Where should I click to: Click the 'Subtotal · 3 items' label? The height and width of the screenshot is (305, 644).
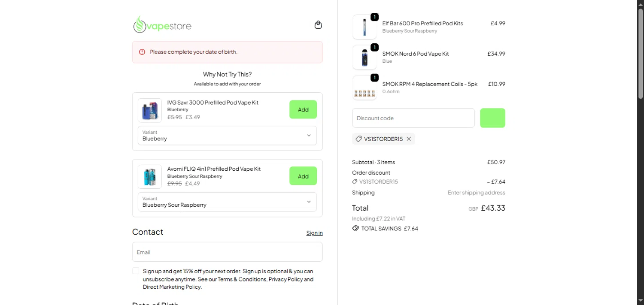tap(374, 162)
